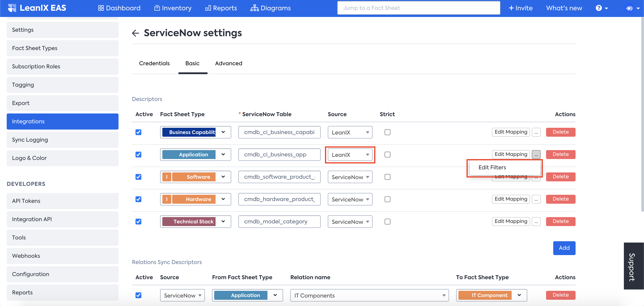Enable Strict for Software row
Viewport: 644px width, 306px height.
[387, 177]
